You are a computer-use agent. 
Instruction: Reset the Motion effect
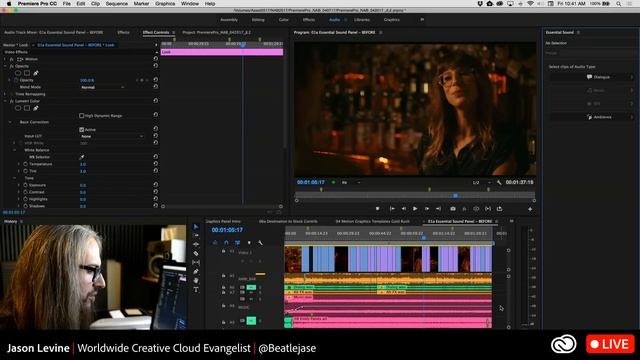156,59
